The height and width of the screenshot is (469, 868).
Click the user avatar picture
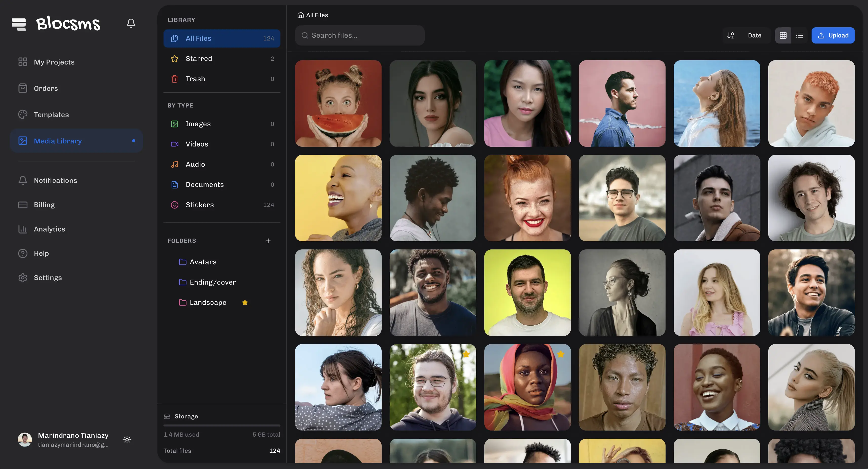point(25,439)
